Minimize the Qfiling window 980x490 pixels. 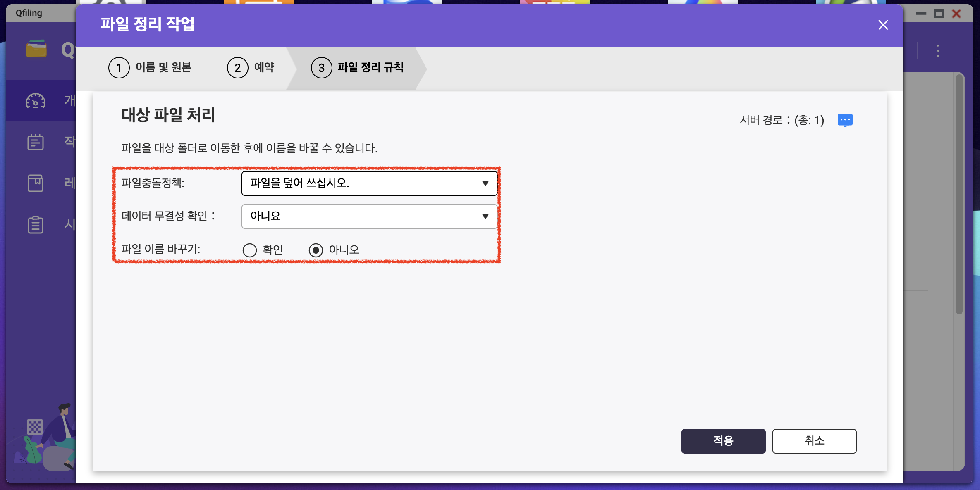click(921, 14)
